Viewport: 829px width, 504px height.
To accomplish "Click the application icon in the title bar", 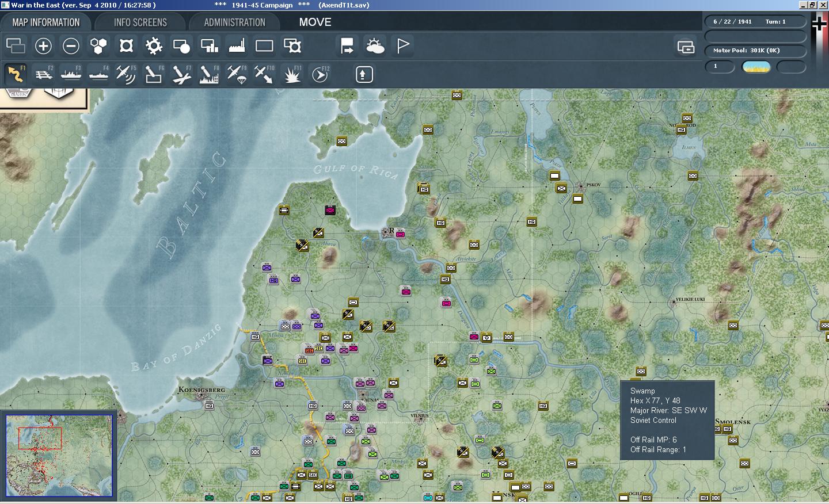I will point(5,5).
